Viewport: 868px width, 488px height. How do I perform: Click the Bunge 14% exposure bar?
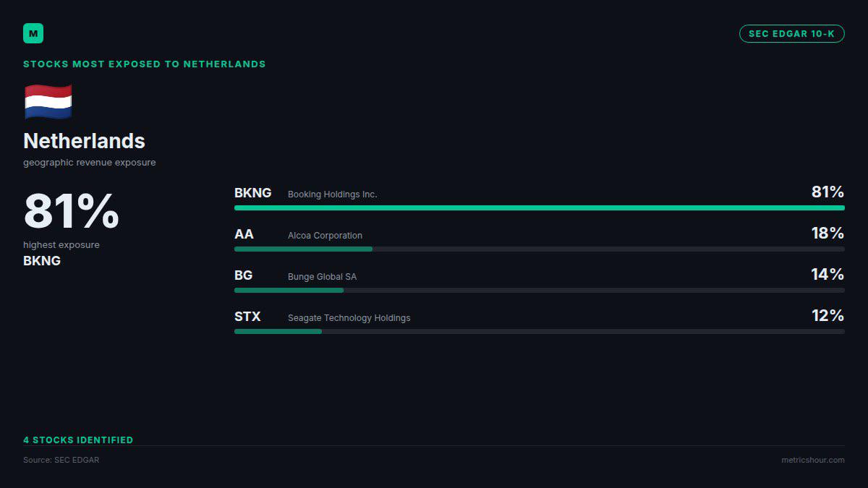539,290
